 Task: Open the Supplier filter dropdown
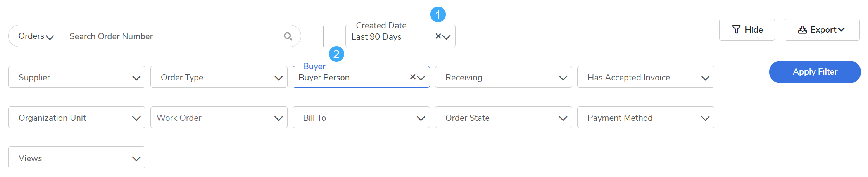(77, 77)
